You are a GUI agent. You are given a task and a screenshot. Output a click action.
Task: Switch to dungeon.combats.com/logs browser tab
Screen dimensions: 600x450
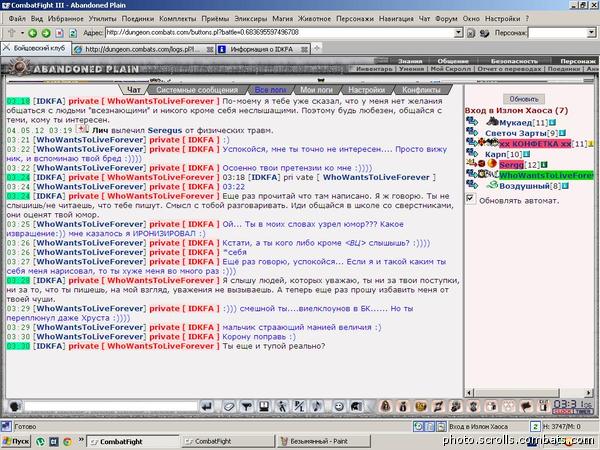click(x=142, y=49)
